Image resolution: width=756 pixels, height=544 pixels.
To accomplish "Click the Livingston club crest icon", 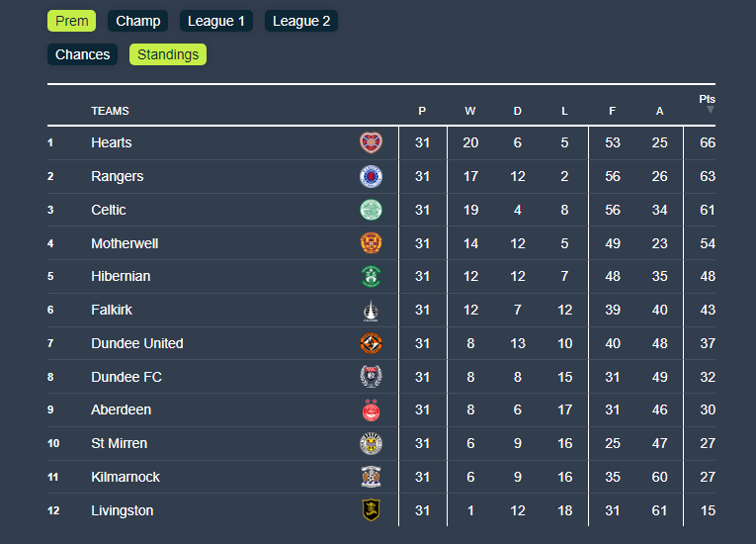I will [371, 510].
